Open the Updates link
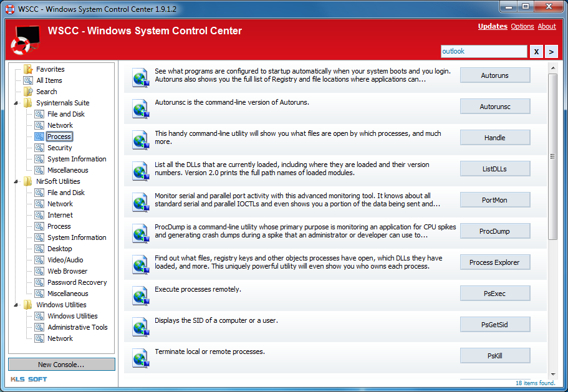 pos(493,26)
